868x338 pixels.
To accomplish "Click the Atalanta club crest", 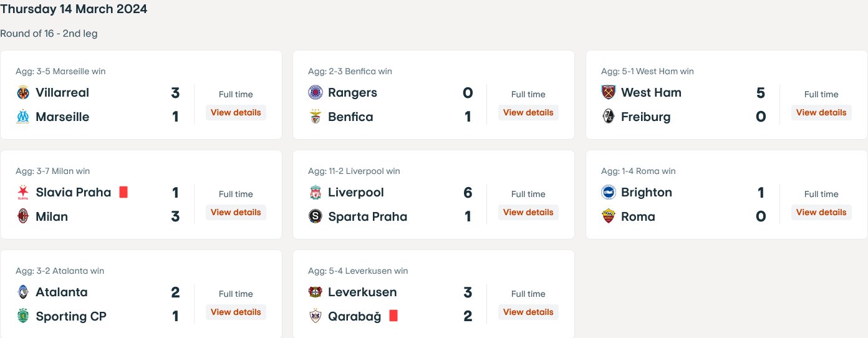I will [23, 292].
